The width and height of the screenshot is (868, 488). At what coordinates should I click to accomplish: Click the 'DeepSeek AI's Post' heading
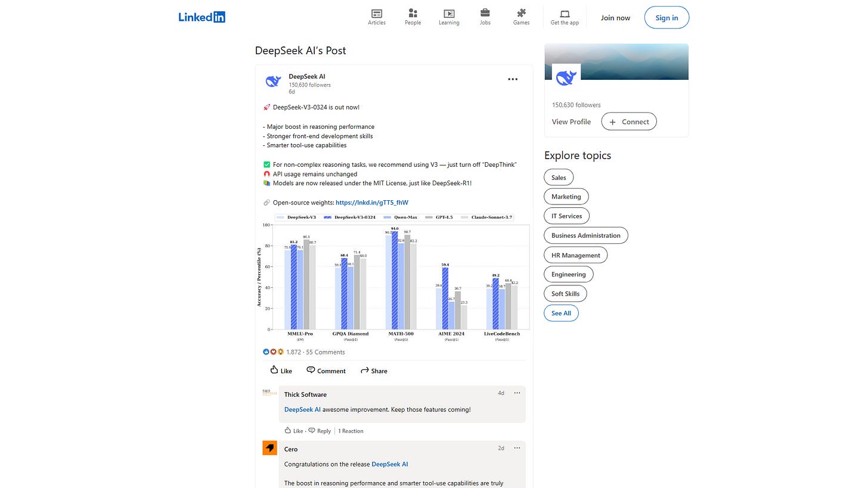pos(300,51)
